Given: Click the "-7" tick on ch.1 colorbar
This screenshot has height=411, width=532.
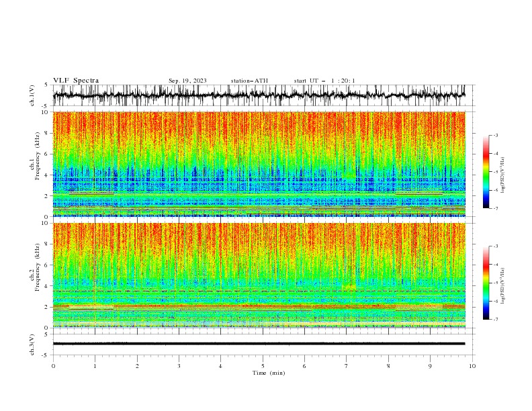Looking at the screenshot, I should click(495, 208).
